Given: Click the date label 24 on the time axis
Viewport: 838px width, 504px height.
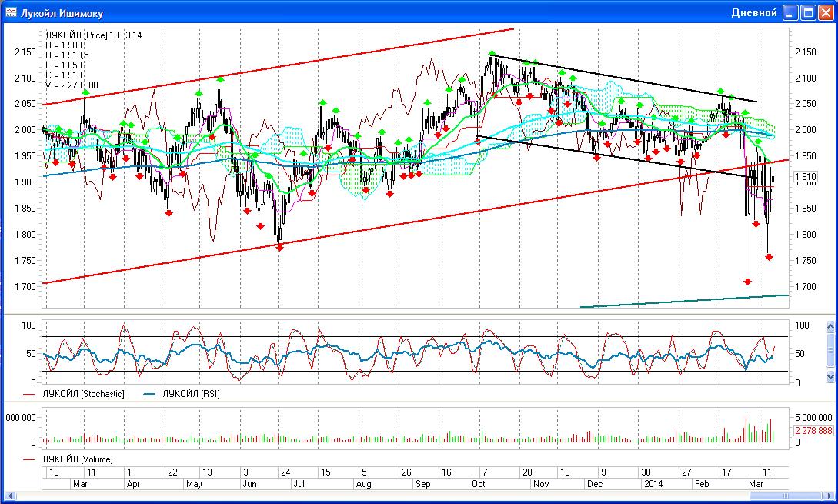Looking at the screenshot, I should tap(286, 472).
